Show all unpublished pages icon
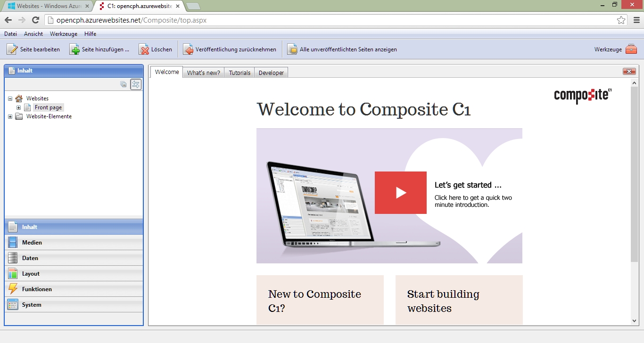 292,49
